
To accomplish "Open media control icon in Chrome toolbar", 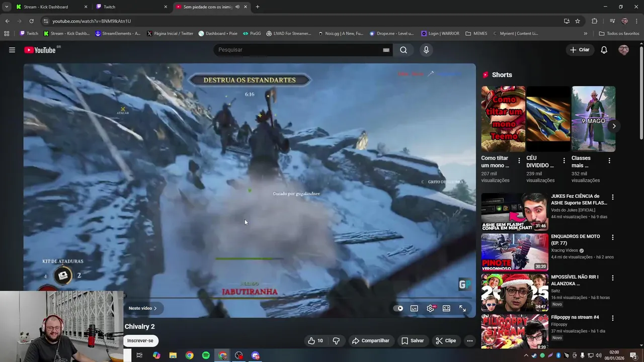I will (x=612, y=21).
